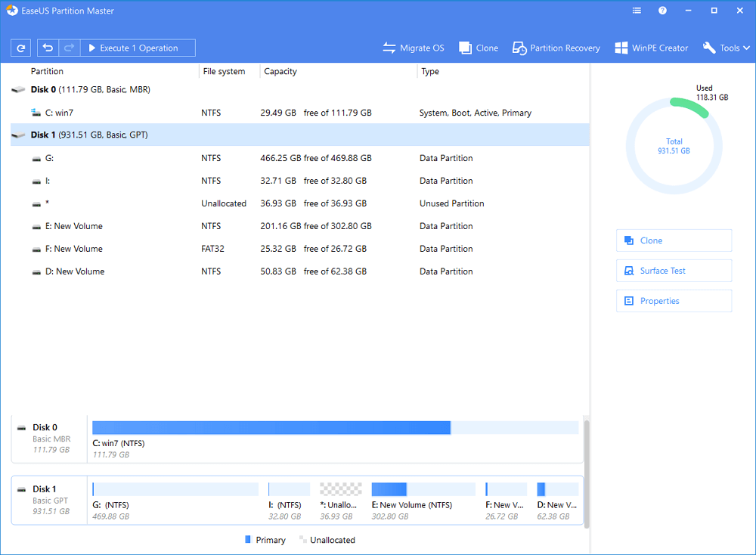Image resolution: width=756 pixels, height=555 pixels.
Task: Click the Type column header
Action: 430,71
